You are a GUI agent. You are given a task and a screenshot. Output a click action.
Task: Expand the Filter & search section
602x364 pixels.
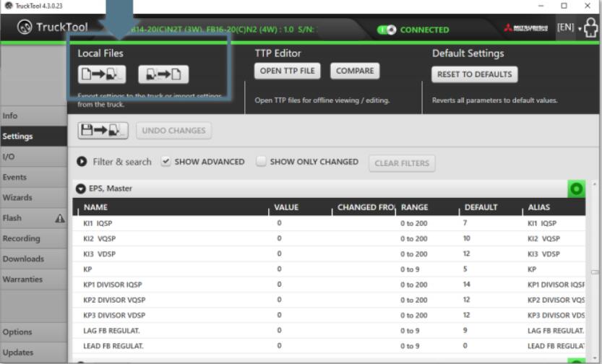[82, 162]
